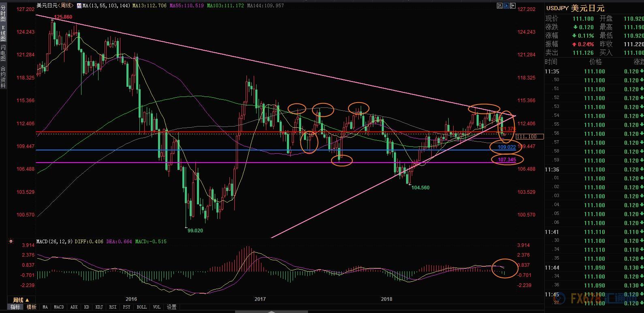Click the blue highlighted middle chart icon
Image resolution: width=644 pixels, height=313 pixels.
pyautogui.click(x=506, y=6)
